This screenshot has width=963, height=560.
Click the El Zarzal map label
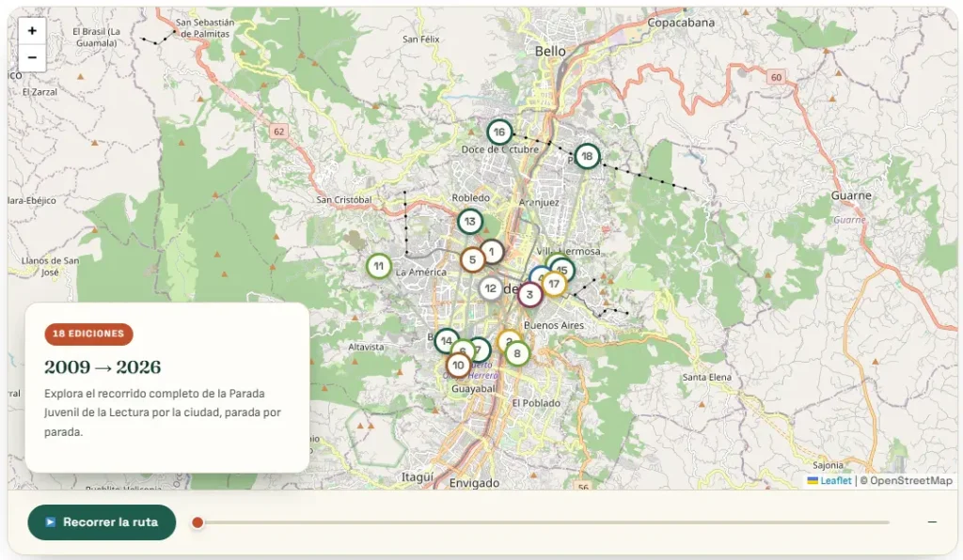[x=39, y=92]
